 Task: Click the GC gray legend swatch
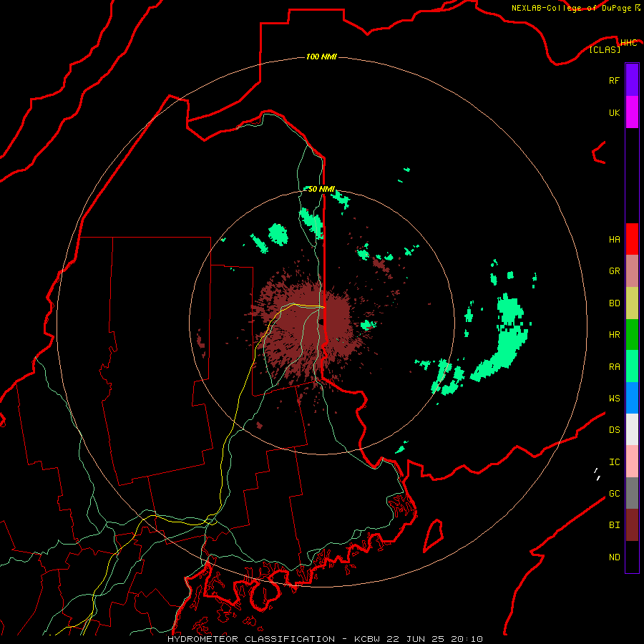click(x=632, y=493)
